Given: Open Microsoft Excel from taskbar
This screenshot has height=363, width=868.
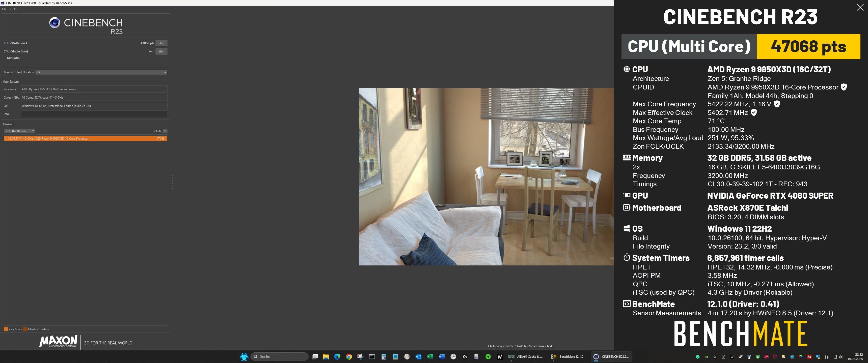Looking at the screenshot, I should [430, 357].
